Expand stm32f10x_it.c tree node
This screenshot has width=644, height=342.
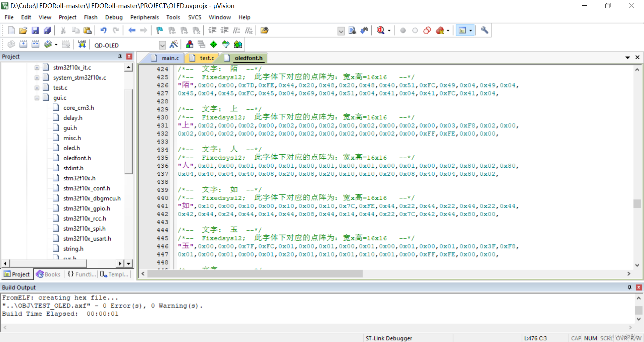(37, 68)
